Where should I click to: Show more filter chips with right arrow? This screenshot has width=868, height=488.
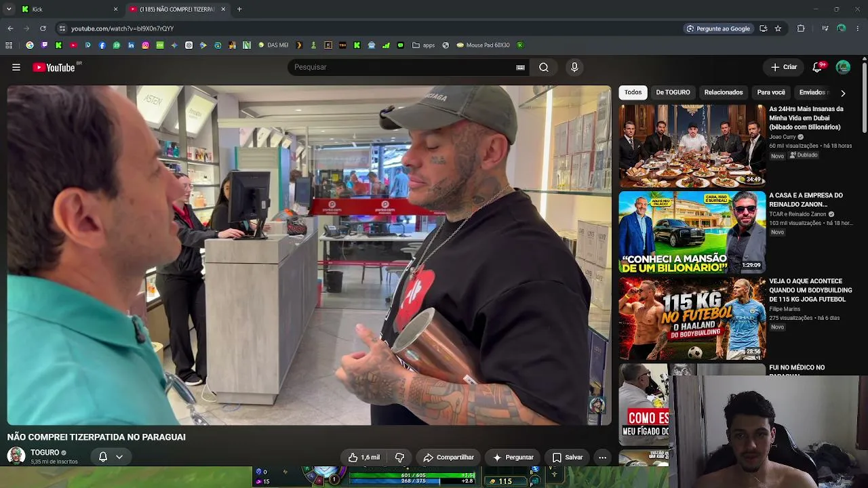coord(843,93)
